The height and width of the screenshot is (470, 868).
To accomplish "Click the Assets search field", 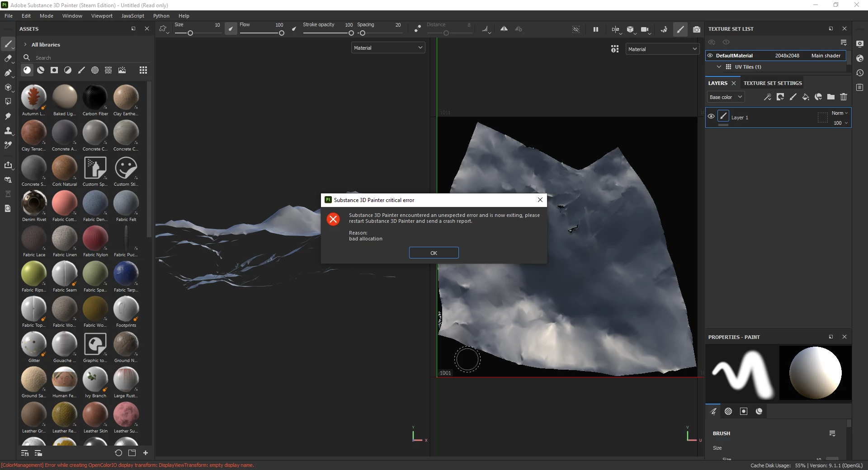I will pos(86,57).
